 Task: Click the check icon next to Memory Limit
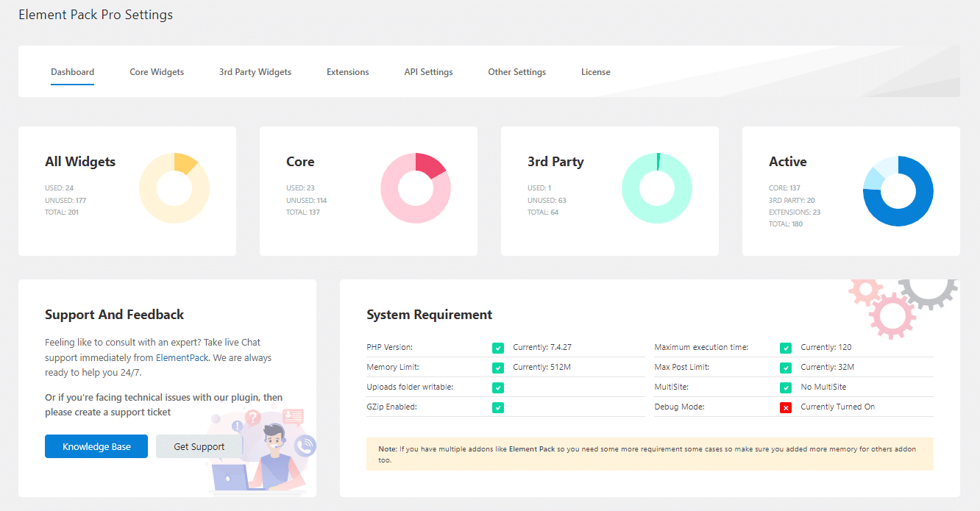pyautogui.click(x=498, y=367)
